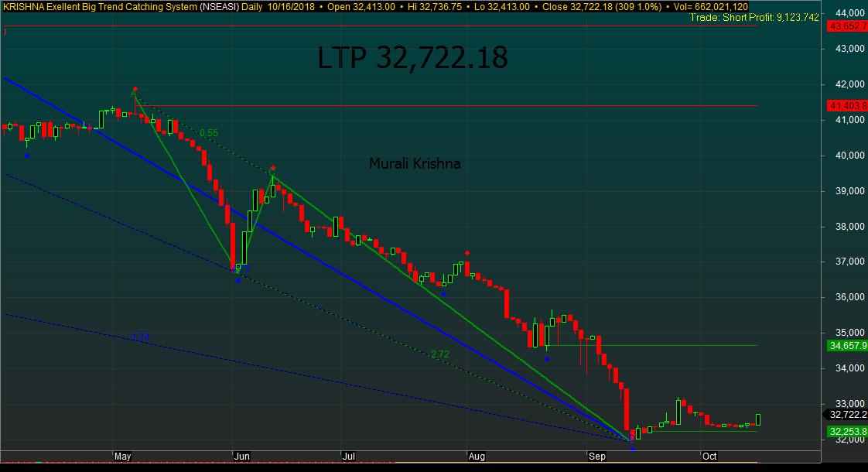The height and width of the screenshot is (472, 868).
Task: Click the blue dot marker below June low
Action: pos(238,281)
